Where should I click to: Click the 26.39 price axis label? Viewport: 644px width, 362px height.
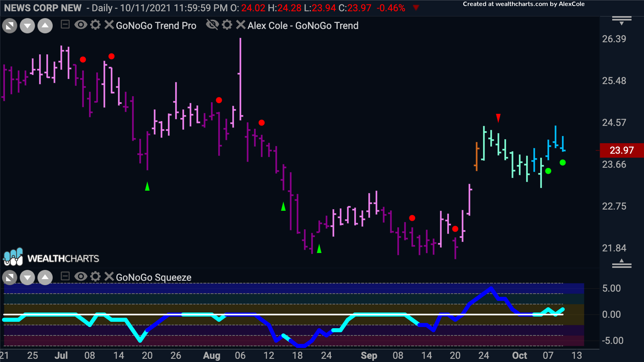click(614, 39)
